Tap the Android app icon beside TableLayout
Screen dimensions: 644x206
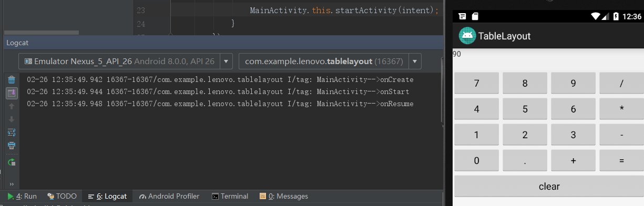tap(467, 36)
